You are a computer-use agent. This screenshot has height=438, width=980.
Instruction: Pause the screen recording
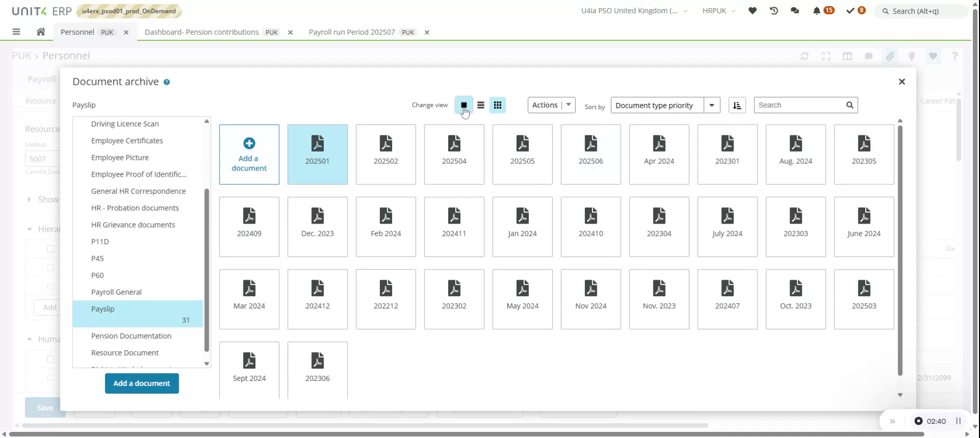[959, 421]
